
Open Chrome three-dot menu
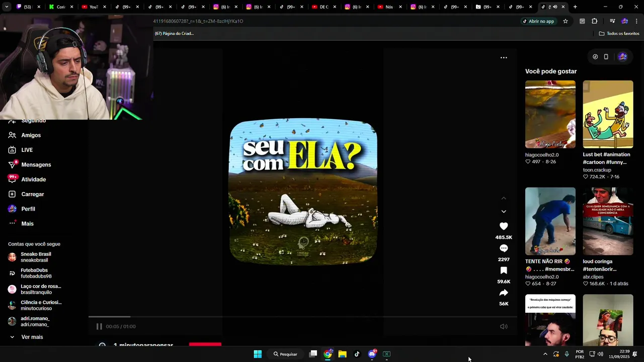[637, 21]
